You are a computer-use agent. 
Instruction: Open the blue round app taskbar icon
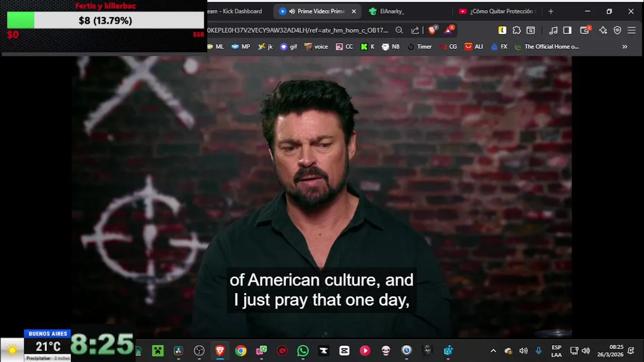tap(407, 350)
